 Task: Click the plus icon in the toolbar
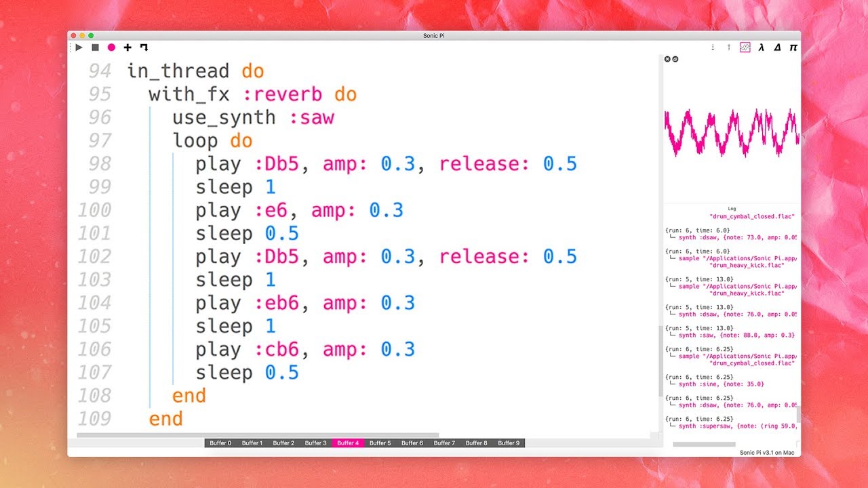coord(127,47)
